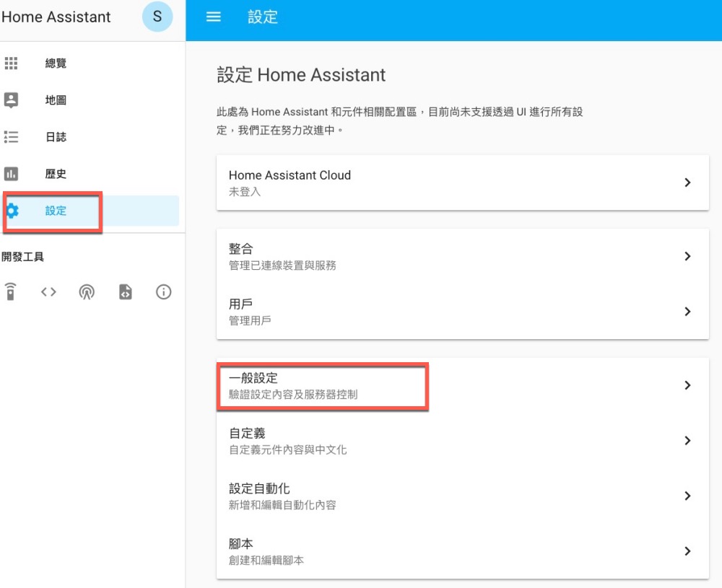
Task: Click 驗證設定內容及服務器控制 description text
Action: point(293,395)
